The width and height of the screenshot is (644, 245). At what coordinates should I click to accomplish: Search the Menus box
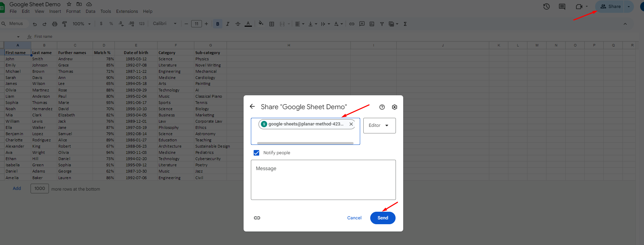[13, 24]
